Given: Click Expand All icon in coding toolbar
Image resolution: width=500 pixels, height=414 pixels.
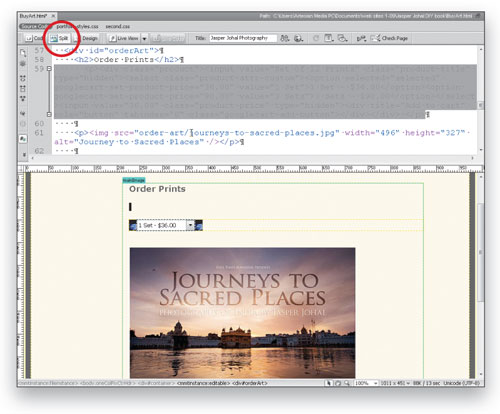Looking at the screenshot, I should point(23,99).
